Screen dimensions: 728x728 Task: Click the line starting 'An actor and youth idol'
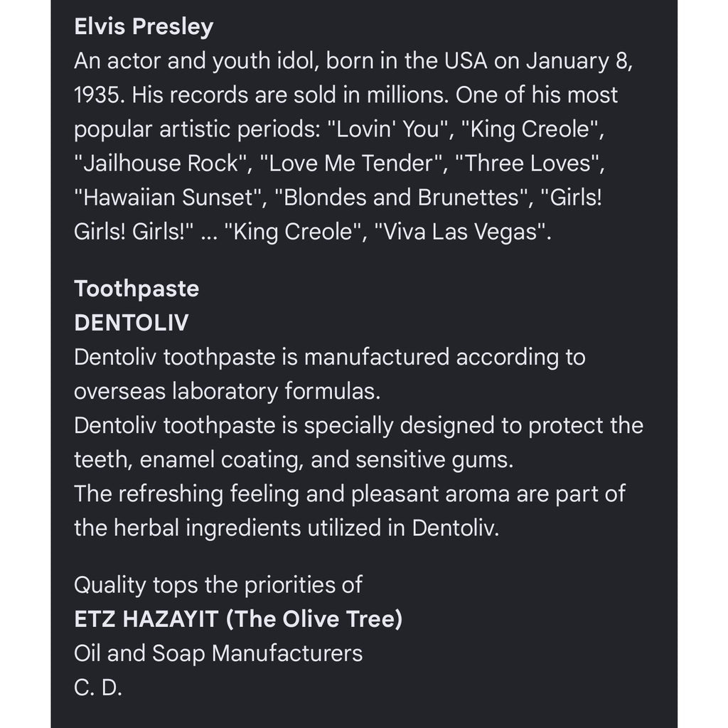(353, 61)
